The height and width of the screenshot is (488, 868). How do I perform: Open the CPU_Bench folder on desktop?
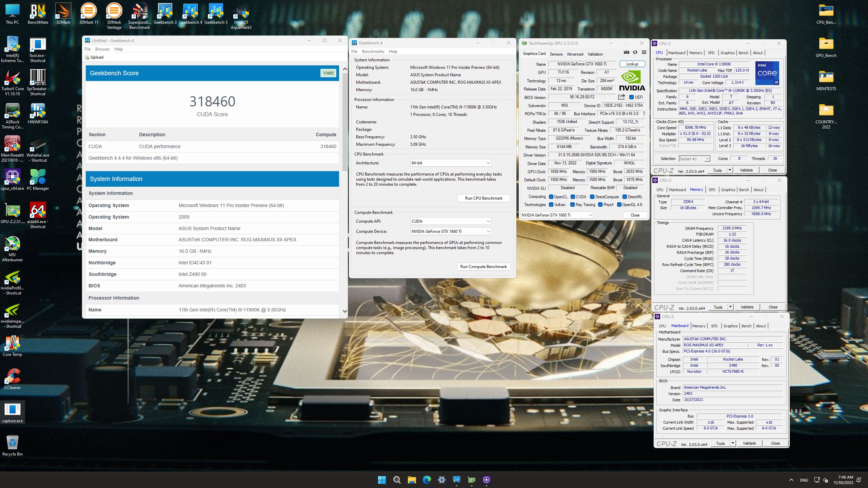pyautogui.click(x=826, y=15)
